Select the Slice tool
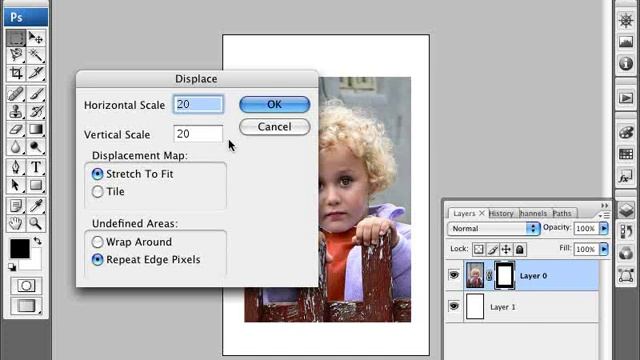The image size is (640, 360). [36, 73]
